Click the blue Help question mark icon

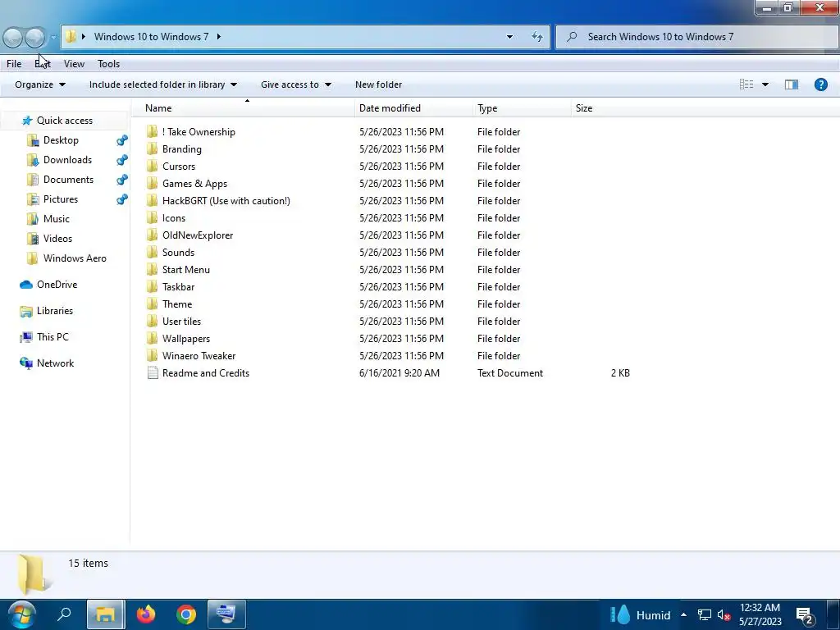(820, 84)
